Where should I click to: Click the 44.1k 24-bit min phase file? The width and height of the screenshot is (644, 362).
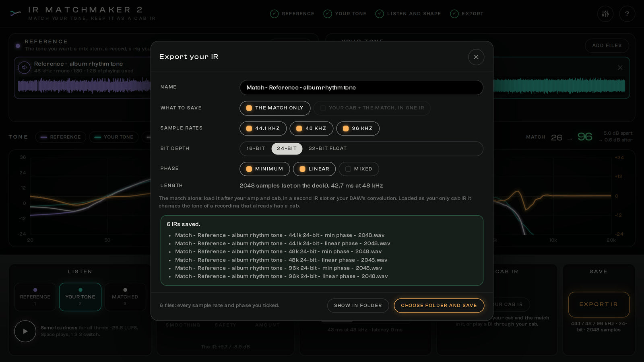pyautogui.click(x=280, y=235)
